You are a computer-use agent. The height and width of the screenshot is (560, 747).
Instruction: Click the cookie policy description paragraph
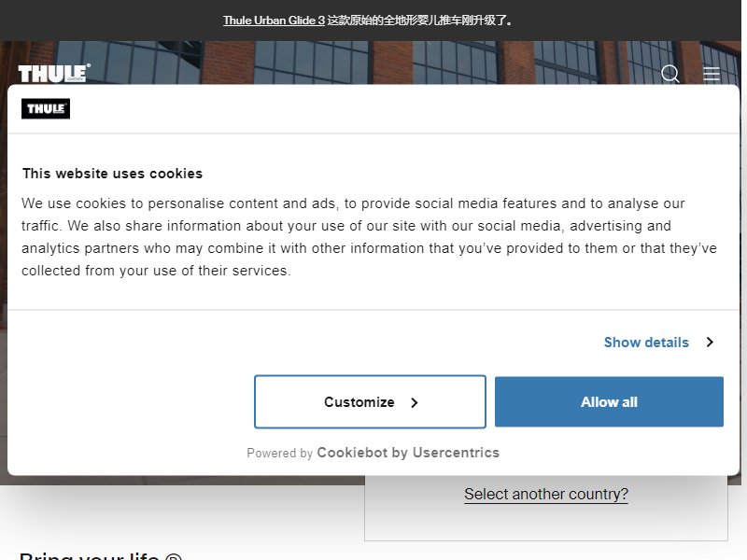369,237
